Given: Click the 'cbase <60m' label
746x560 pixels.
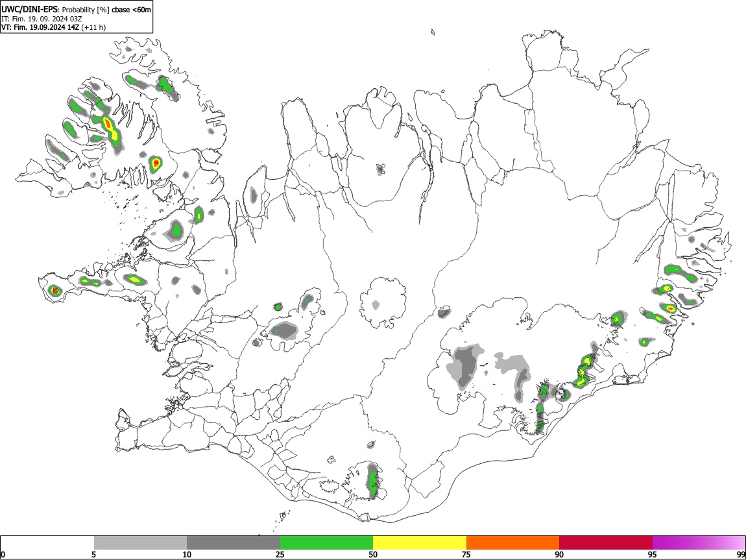Looking at the screenshot, I should [x=131, y=10].
